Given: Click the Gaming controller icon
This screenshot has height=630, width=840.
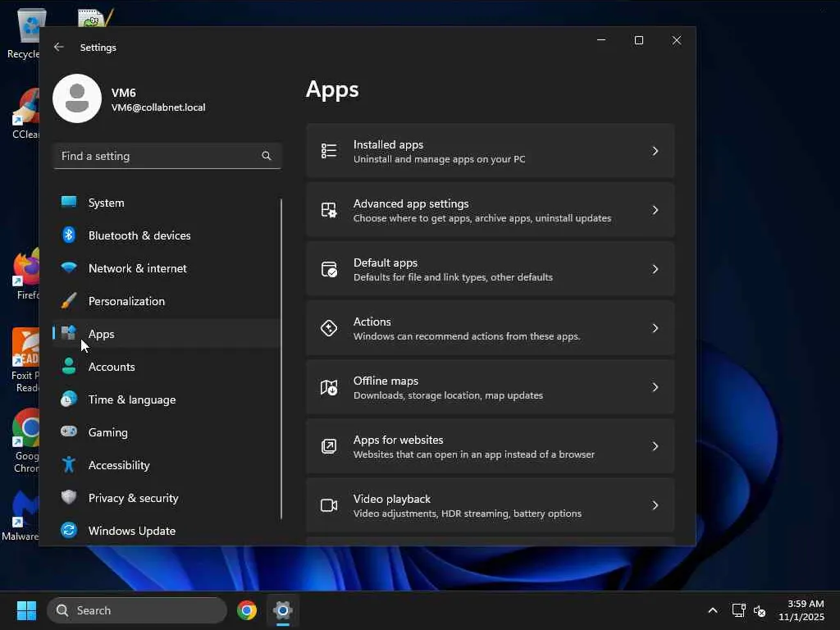Looking at the screenshot, I should tap(69, 432).
